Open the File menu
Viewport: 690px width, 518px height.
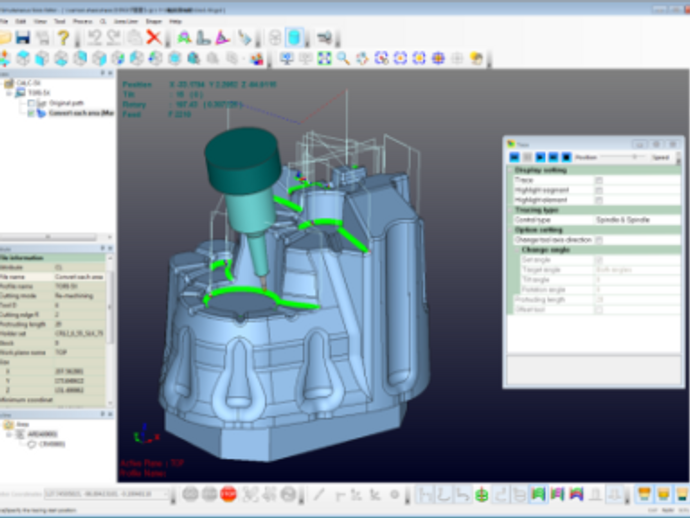4,21
